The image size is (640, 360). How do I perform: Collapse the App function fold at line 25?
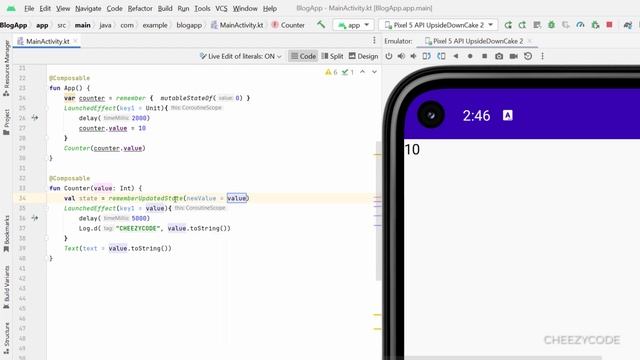click(x=47, y=108)
